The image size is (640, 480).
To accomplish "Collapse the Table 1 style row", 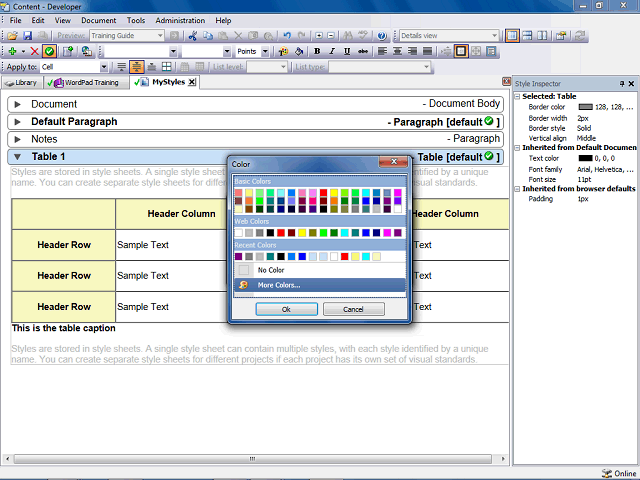I will point(18,157).
